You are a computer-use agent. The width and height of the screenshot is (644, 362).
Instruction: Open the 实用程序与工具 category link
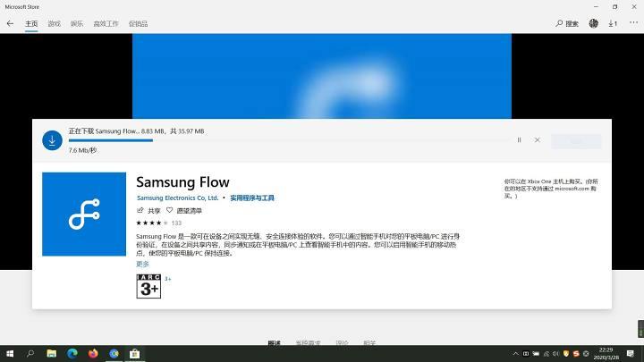tap(251, 198)
